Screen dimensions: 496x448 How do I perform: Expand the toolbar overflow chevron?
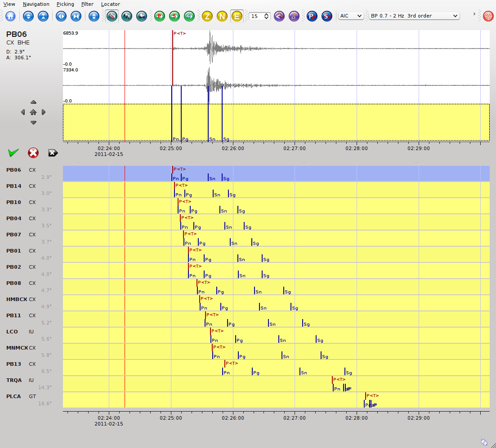[474, 14]
